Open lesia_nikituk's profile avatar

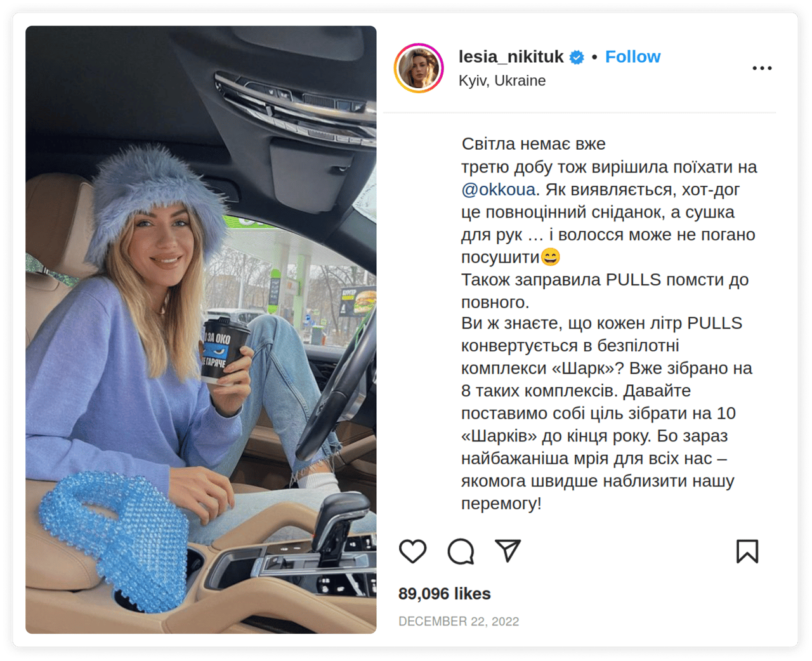point(419,68)
